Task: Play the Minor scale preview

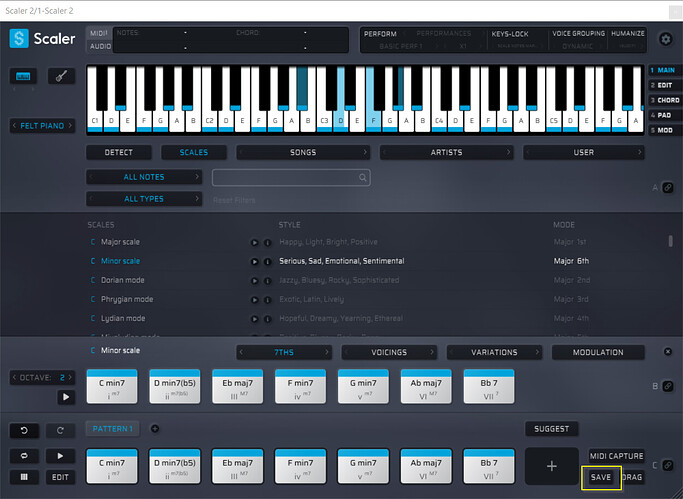Action: tap(254, 262)
